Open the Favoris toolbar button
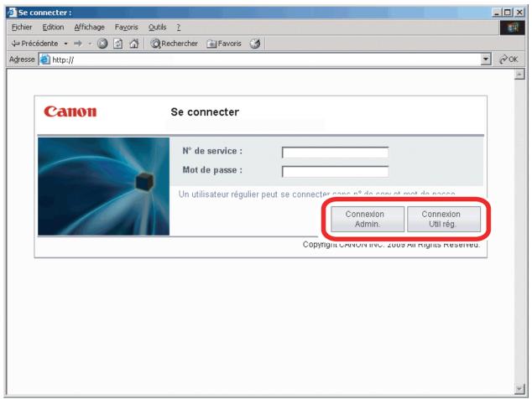Screen dimensions: 532x399 click(x=224, y=44)
